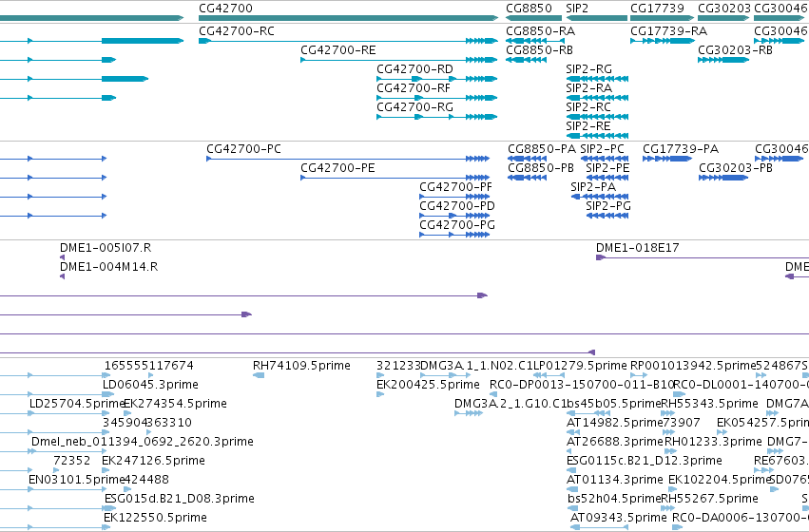
Task: Select EST RH55267.5prime
Action: coord(668,509)
